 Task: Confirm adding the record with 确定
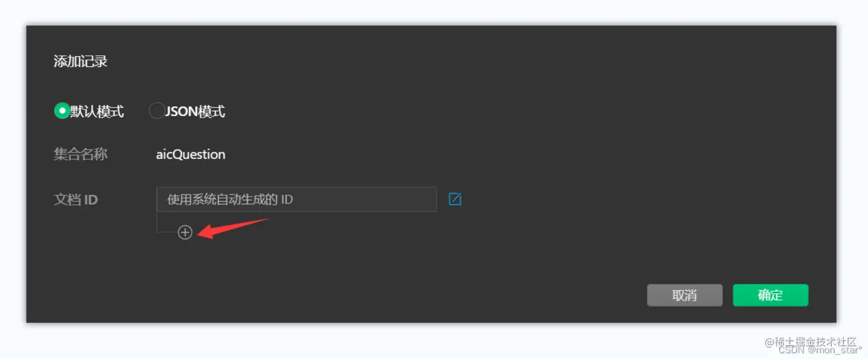click(x=770, y=295)
